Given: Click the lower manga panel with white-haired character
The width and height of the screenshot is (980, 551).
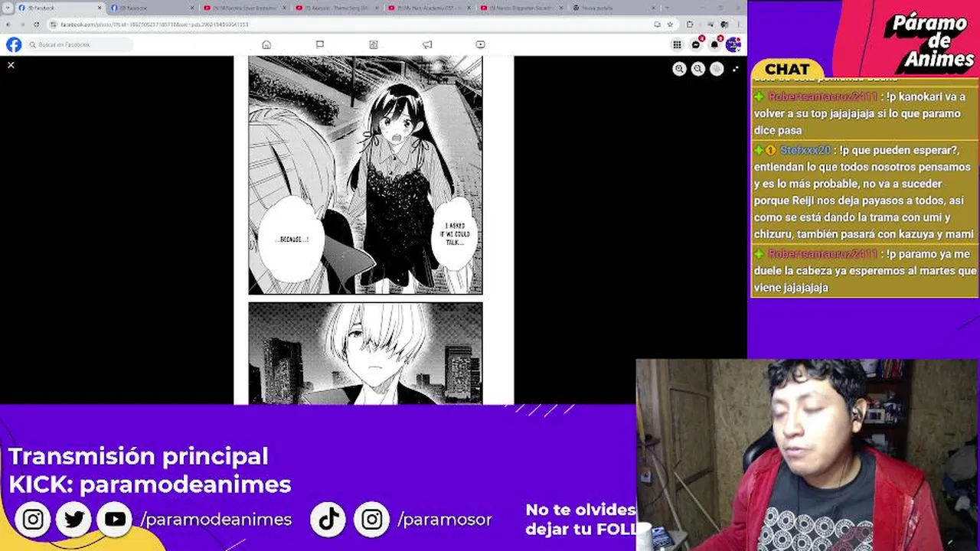Looking at the screenshot, I should [365, 353].
